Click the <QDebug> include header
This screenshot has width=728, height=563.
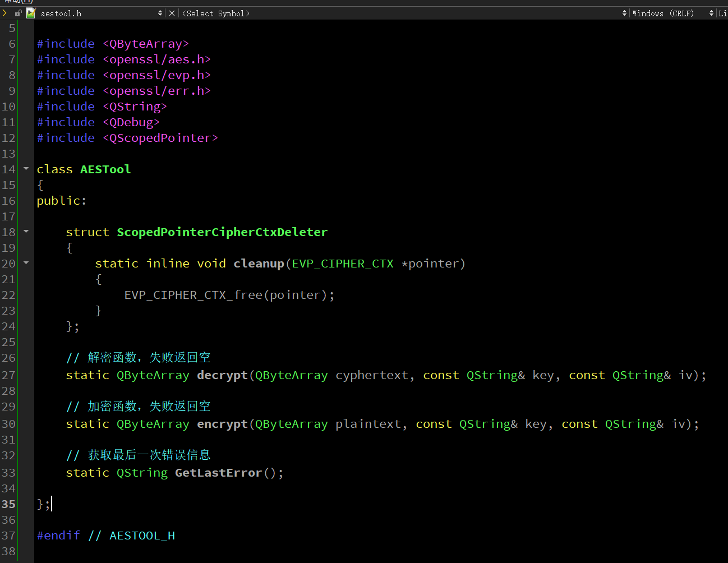(x=131, y=122)
